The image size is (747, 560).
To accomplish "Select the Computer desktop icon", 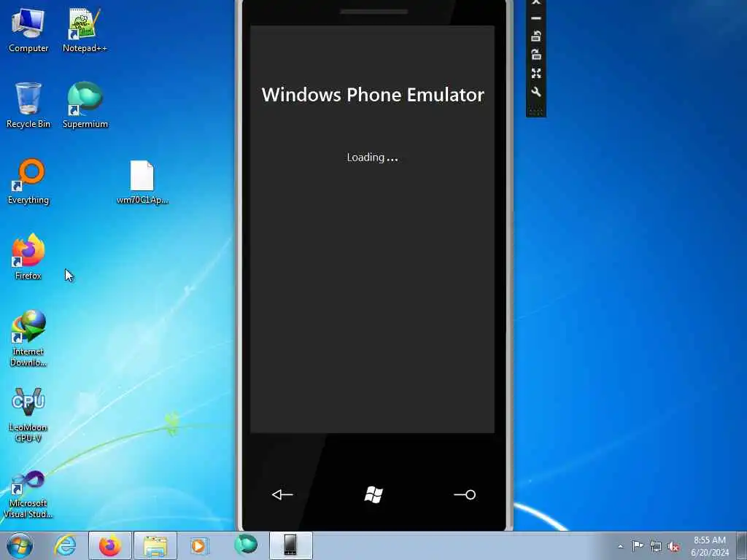I will 28,31.
